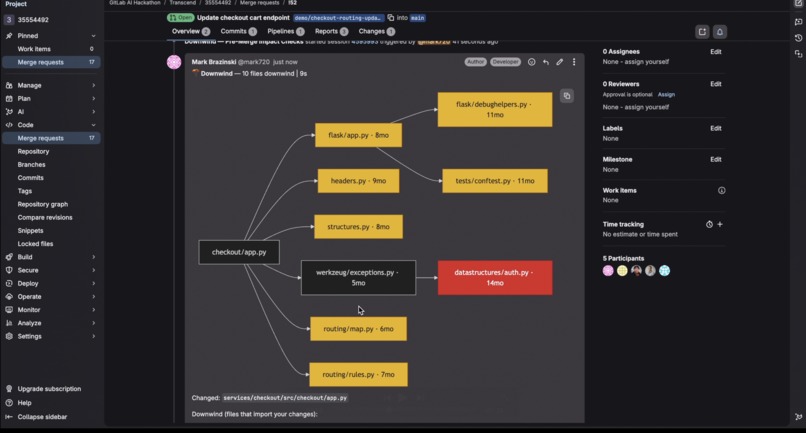
Task: Click the checkout/app.py diagram node
Action: coord(239,252)
